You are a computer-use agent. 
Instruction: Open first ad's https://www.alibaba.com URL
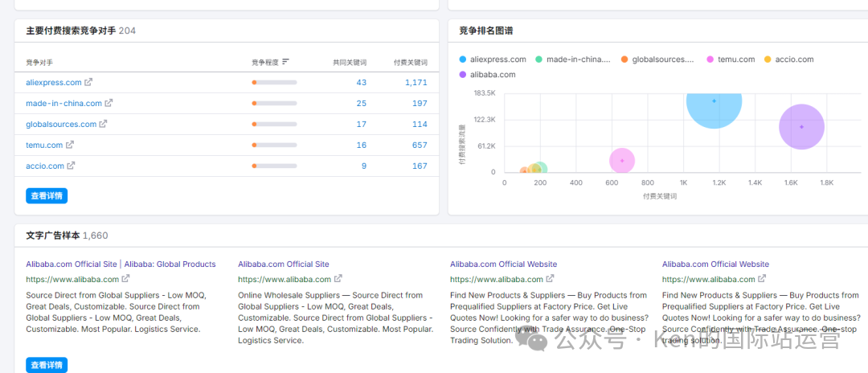pyautogui.click(x=72, y=279)
